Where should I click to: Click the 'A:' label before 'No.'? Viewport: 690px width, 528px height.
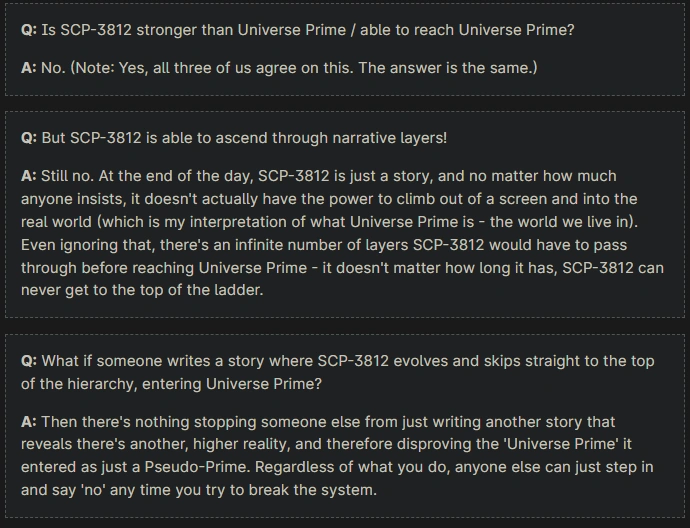tap(29, 68)
